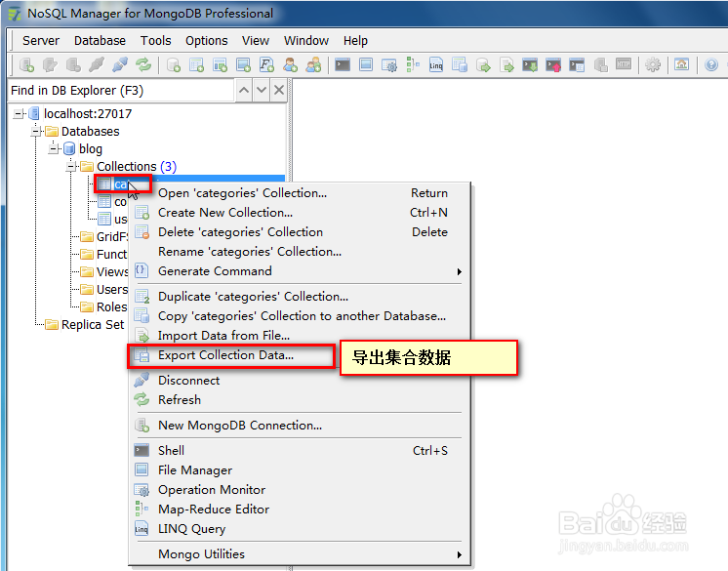Find next match with down arrow

pyautogui.click(x=262, y=90)
